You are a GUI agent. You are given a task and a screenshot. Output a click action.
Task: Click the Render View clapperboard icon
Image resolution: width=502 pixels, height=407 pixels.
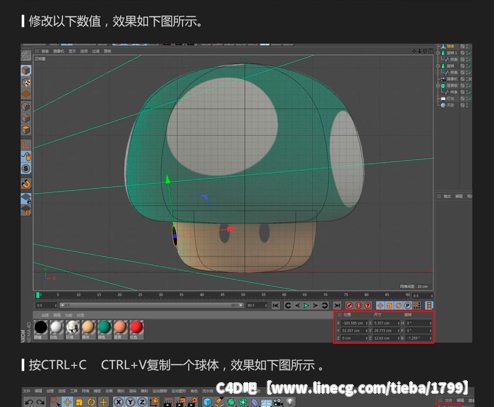tap(169, 402)
